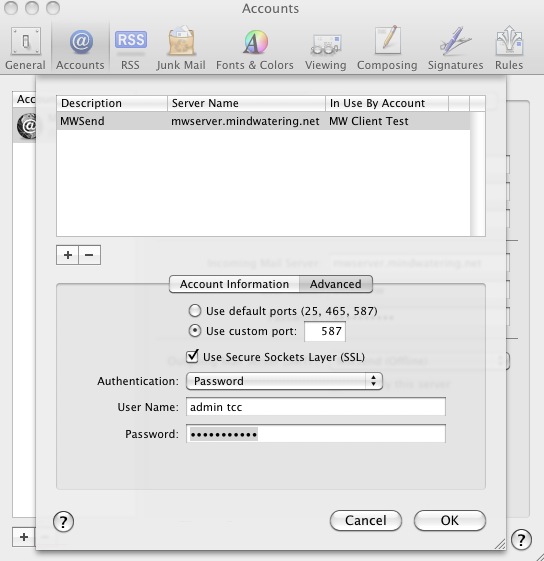Viewport: 544px width, 561px height.
Task: Open Fonts & Colors preferences
Action: (x=255, y=48)
